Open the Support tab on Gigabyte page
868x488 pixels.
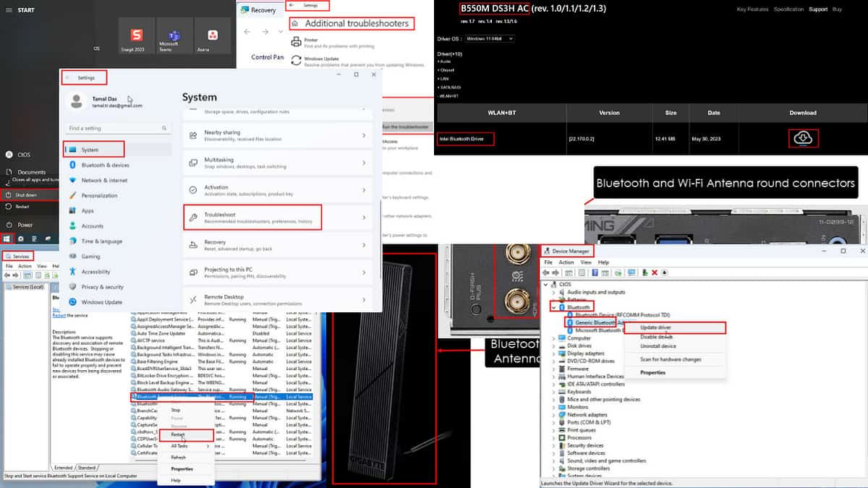coord(818,9)
